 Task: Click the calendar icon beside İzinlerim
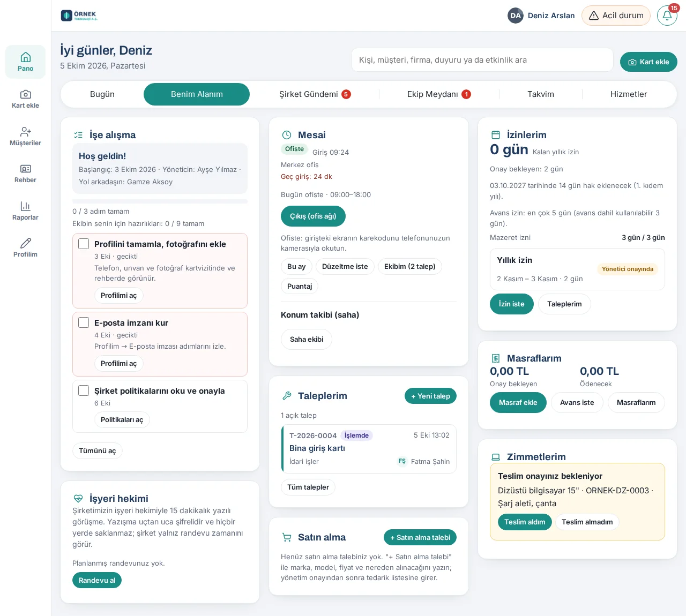496,135
